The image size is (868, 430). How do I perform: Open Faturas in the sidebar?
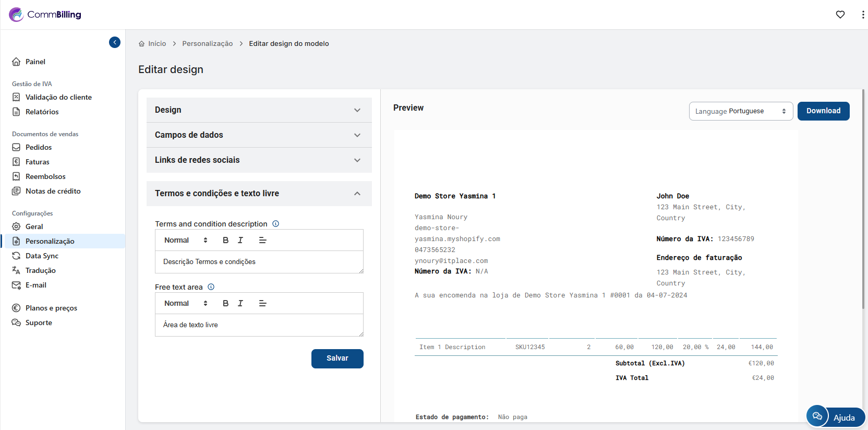point(38,162)
